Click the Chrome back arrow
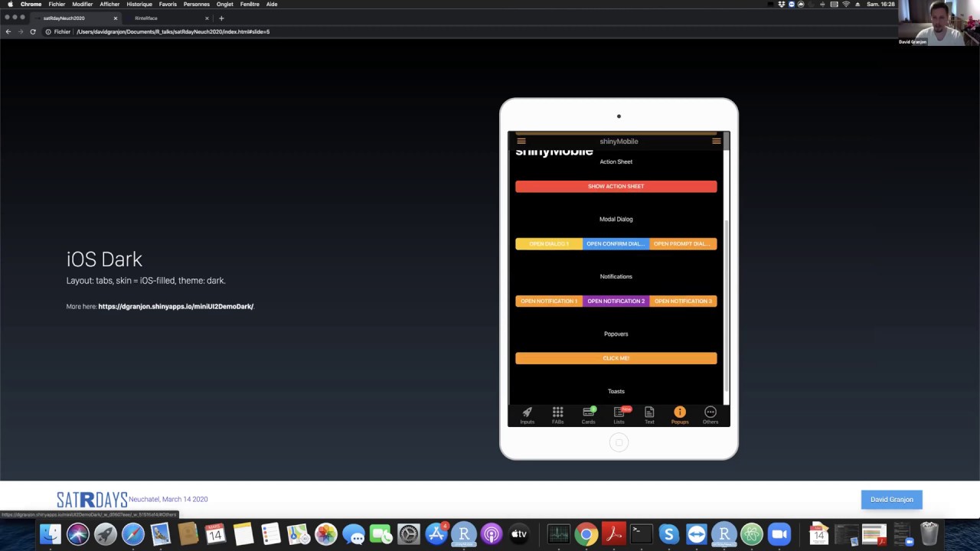The height and width of the screenshot is (551, 980). tap(8, 31)
